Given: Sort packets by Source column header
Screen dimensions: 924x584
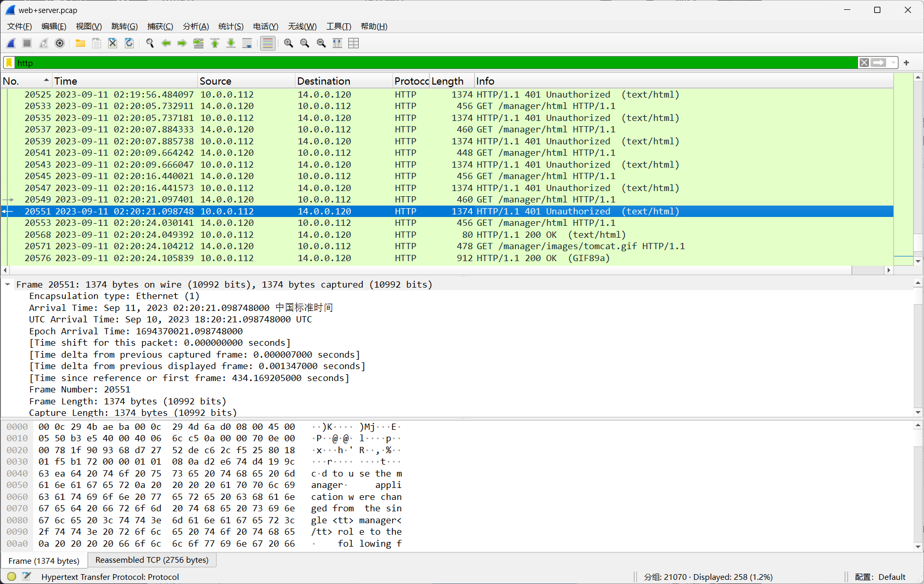Looking at the screenshot, I should (246, 81).
